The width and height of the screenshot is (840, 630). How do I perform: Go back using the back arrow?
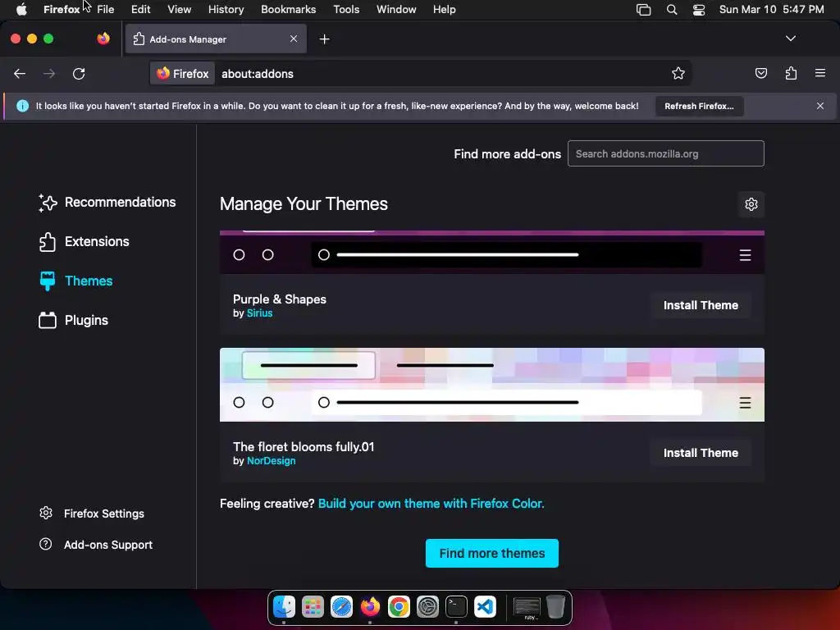(x=20, y=74)
